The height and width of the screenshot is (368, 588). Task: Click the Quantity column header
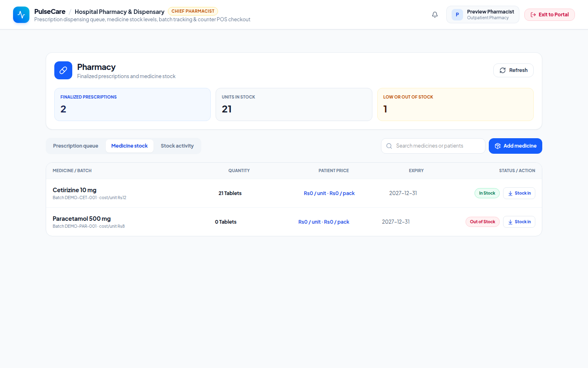(239, 171)
